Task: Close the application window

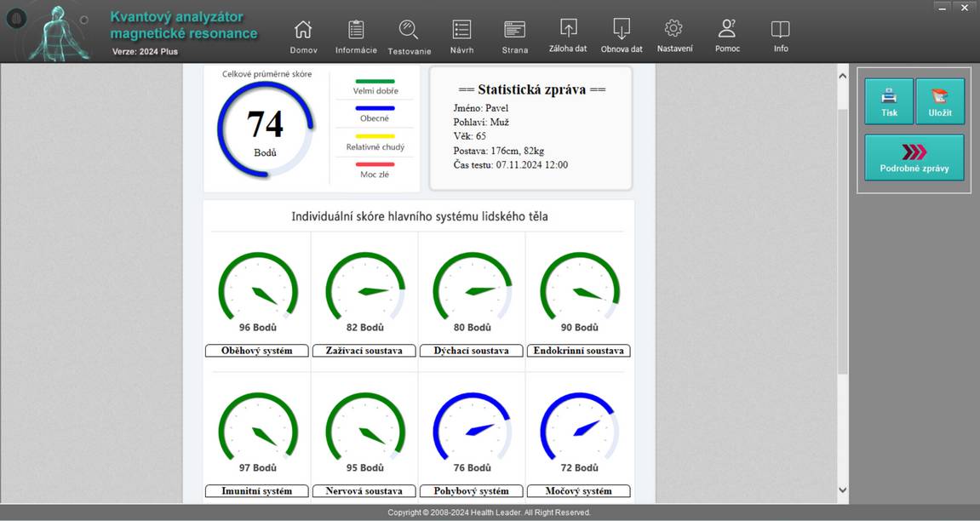Action: coord(965,7)
